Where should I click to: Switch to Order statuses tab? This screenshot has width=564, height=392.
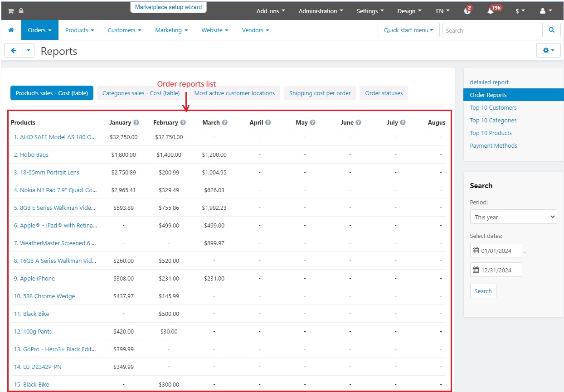coord(384,93)
